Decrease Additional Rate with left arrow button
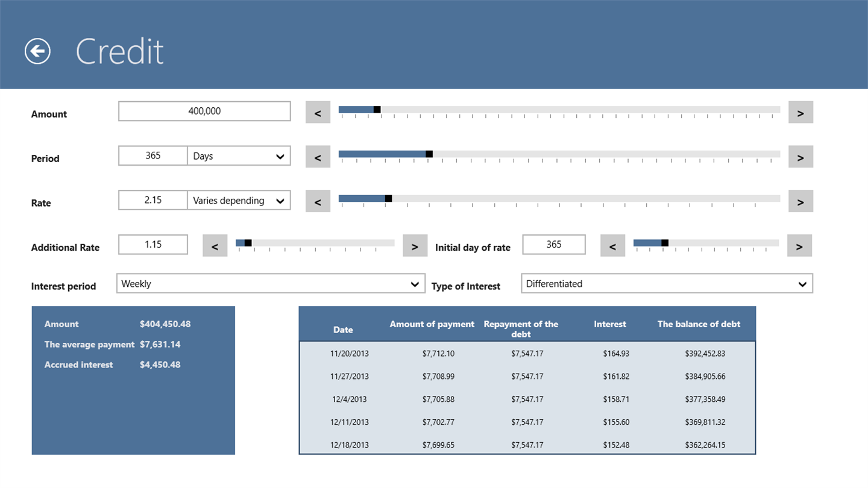Screen dimensions: 868x488 (x=215, y=246)
